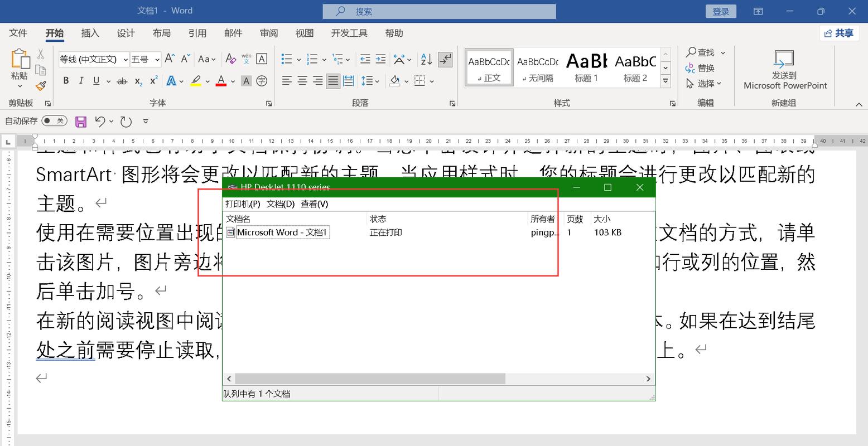Viewport: 868px width, 446px height.
Task: Click the Format Painter brush icon
Action: [41, 85]
